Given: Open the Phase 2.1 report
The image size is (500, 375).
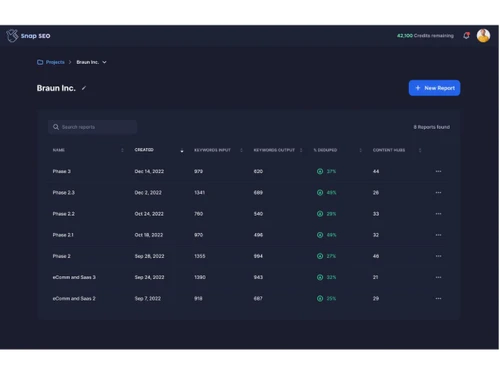Looking at the screenshot, I should [63, 235].
